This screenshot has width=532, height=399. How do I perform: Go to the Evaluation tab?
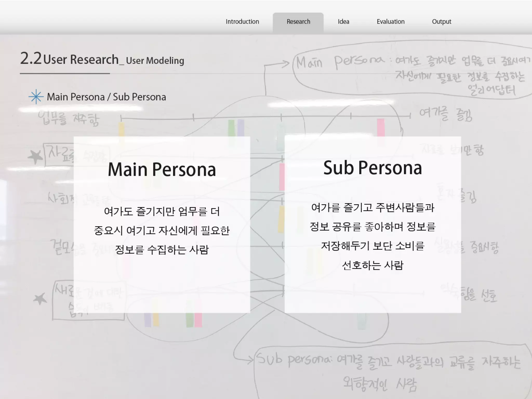(x=390, y=22)
